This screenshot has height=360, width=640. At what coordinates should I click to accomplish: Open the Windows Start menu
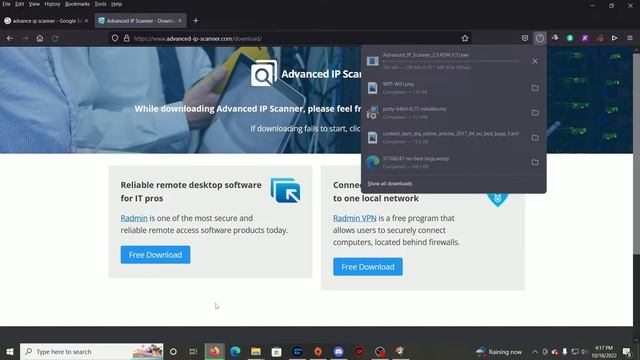coord(10,351)
